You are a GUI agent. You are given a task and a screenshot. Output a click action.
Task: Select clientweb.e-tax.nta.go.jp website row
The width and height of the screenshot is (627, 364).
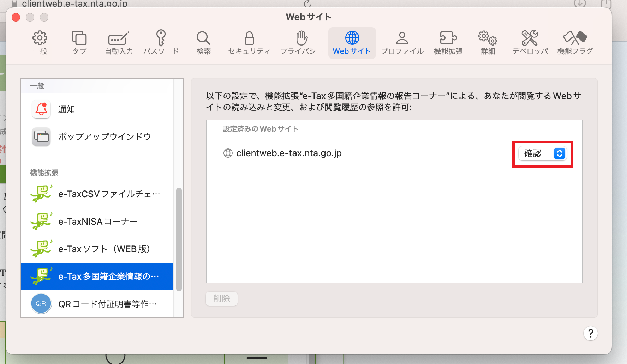click(x=394, y=153)
